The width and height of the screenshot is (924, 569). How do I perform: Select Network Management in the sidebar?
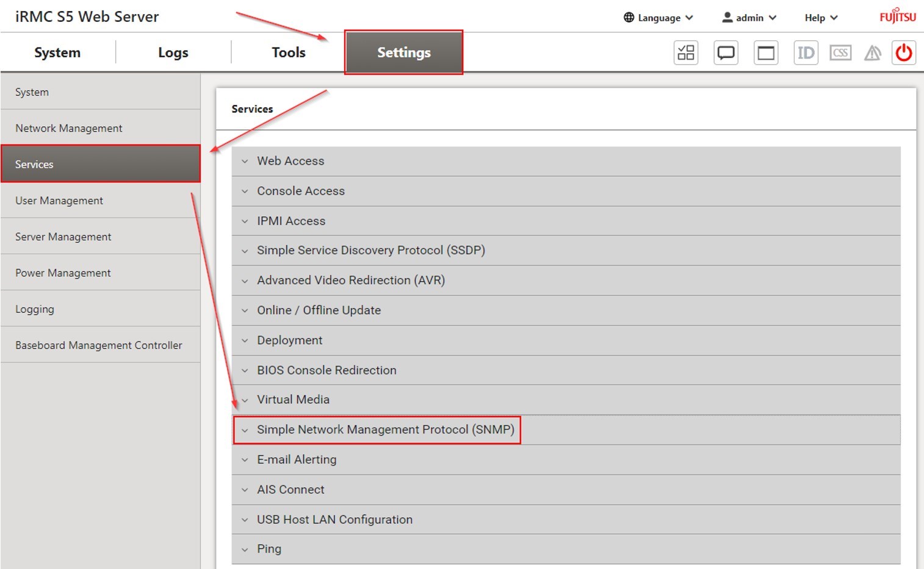(x=69, y=128)
